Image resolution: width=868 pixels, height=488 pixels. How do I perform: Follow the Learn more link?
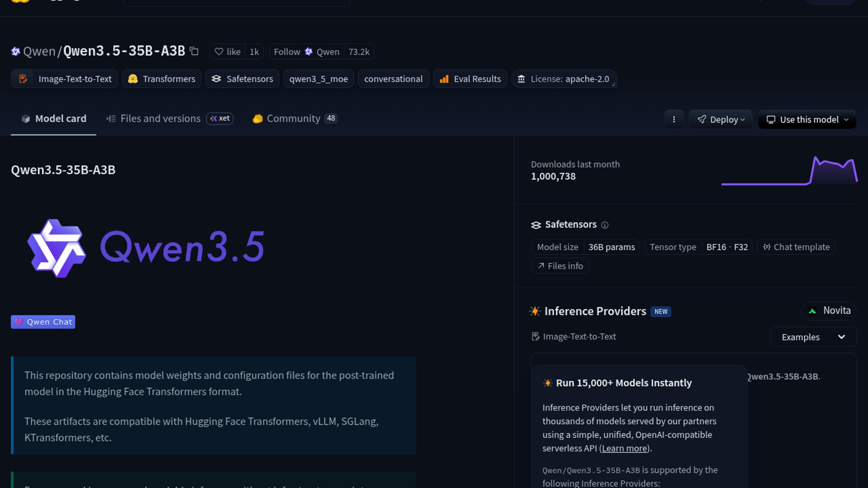[624, 448]
